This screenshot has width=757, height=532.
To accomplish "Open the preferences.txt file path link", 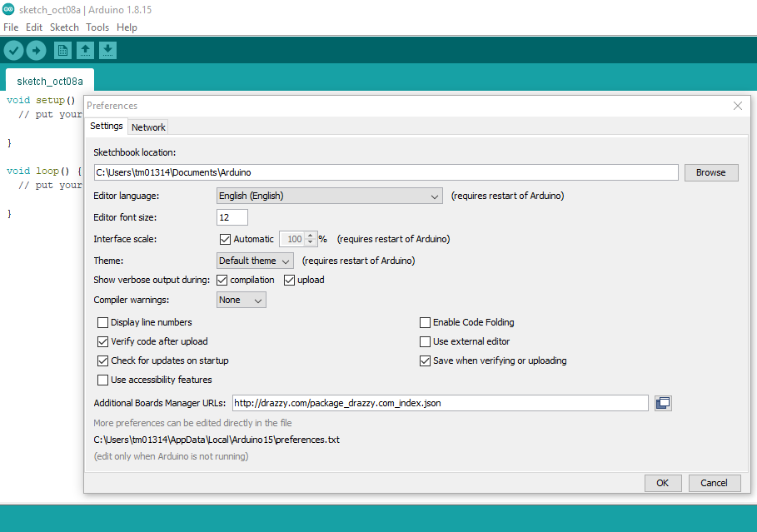I will point(217,440).
